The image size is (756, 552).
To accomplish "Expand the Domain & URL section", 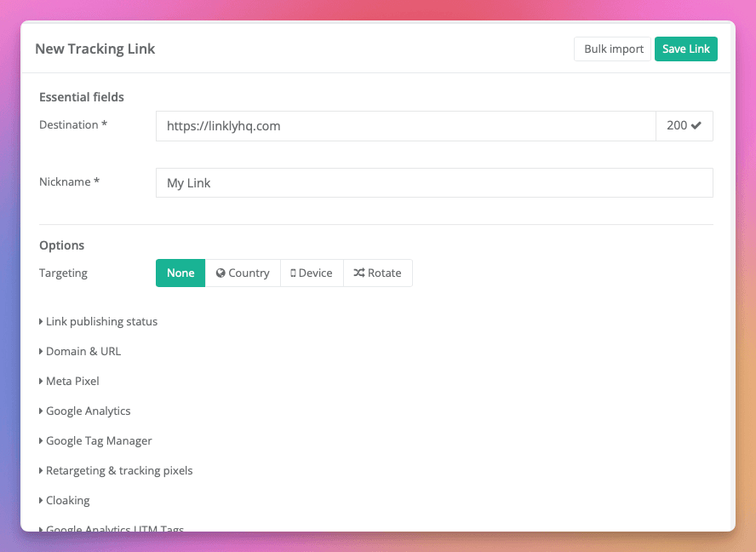I will tap(80, 351).
